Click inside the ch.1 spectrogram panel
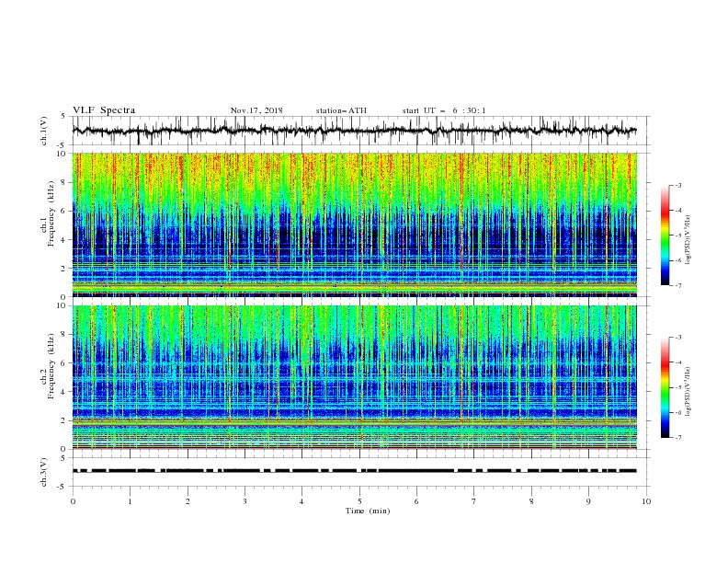Image resolution: width=728 pixels, height=563 pixels. (x=355, y=224)
